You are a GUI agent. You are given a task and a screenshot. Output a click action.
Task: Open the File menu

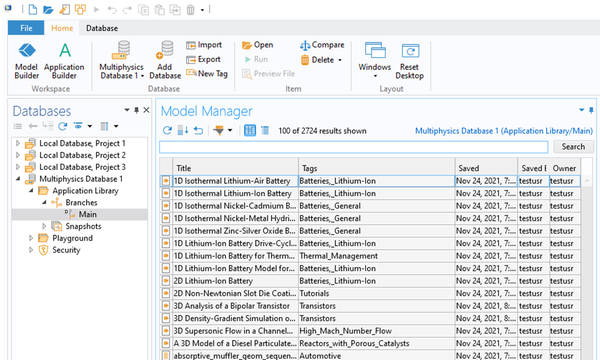point(26,28)
